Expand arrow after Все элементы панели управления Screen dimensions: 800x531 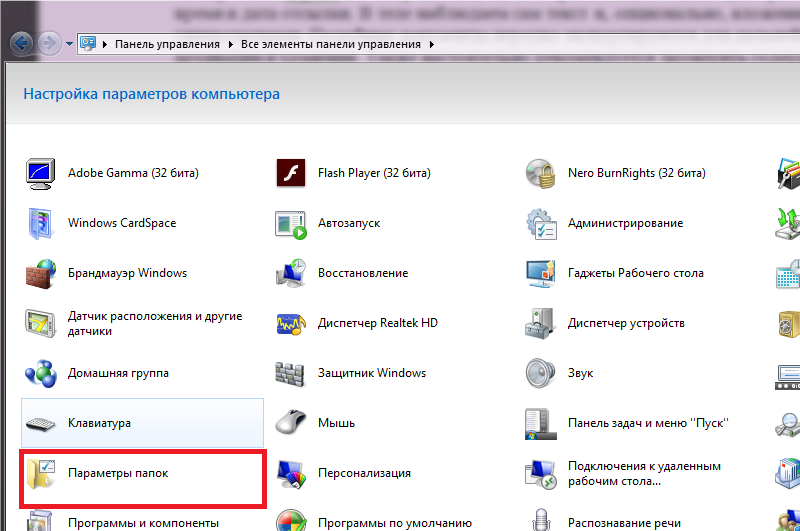pos(432,44)
